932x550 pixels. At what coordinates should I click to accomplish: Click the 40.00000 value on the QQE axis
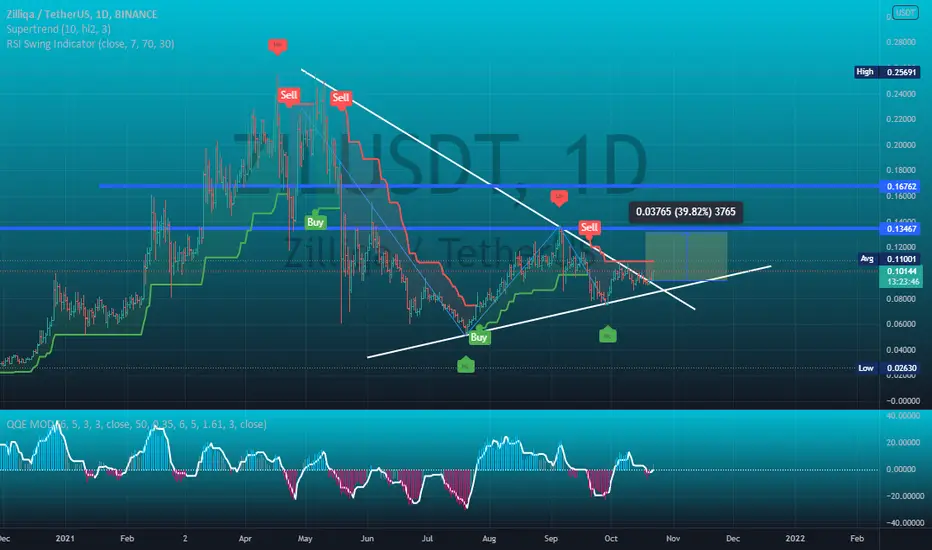pyautogui.click(x=903, y=416)
